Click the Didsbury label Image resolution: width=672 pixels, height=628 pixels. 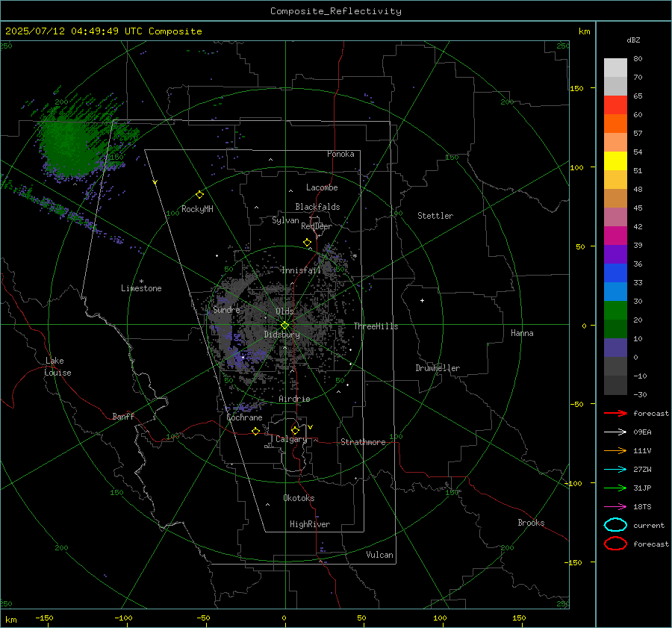pos(281,335)
